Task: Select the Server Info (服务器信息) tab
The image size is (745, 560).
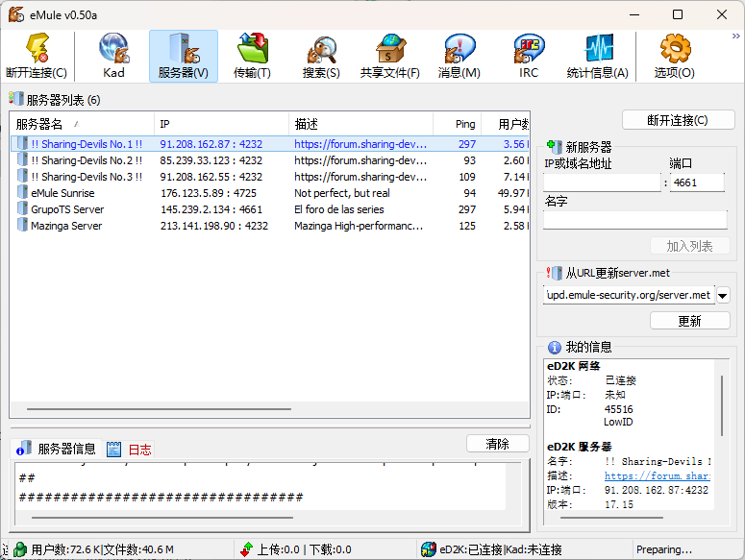Action: click(x=57, y=449)
